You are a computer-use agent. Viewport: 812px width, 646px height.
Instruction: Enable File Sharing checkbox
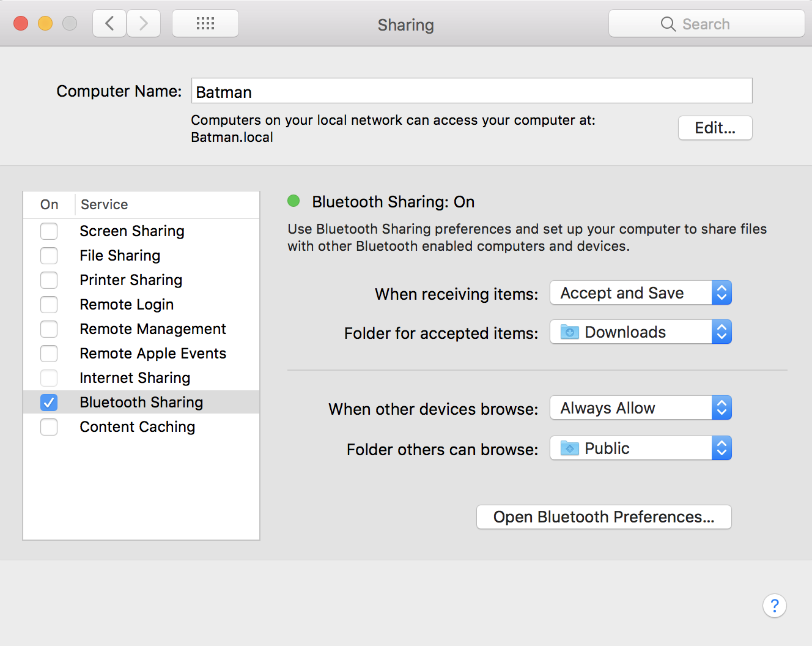tap(49, 256)
